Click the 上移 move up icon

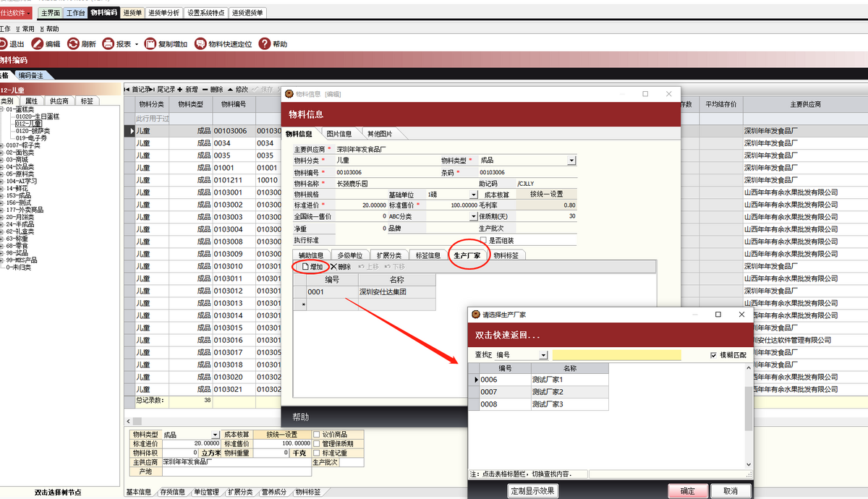coord(361,267)
